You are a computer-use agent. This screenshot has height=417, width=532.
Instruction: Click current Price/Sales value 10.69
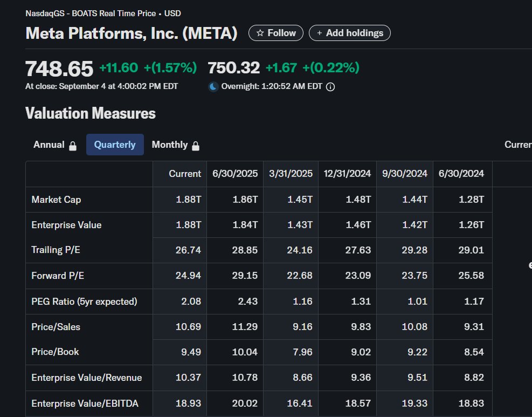tap(188, 327)
